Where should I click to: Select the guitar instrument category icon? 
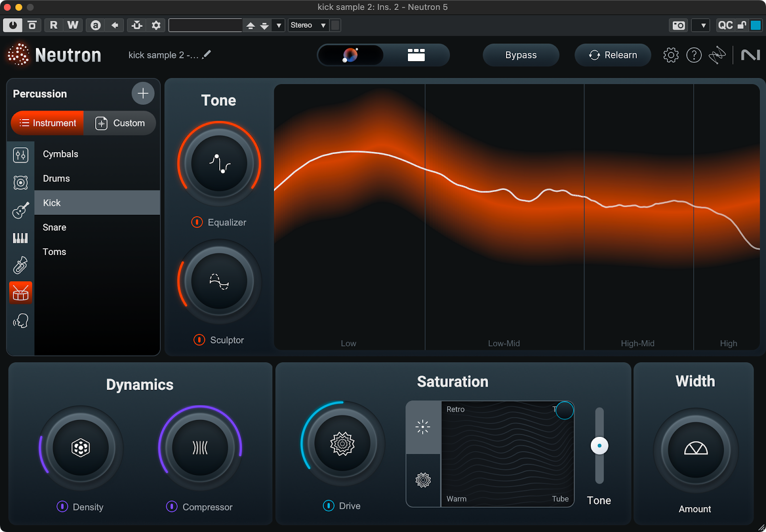pyautogui.click(x=21, y=210)
